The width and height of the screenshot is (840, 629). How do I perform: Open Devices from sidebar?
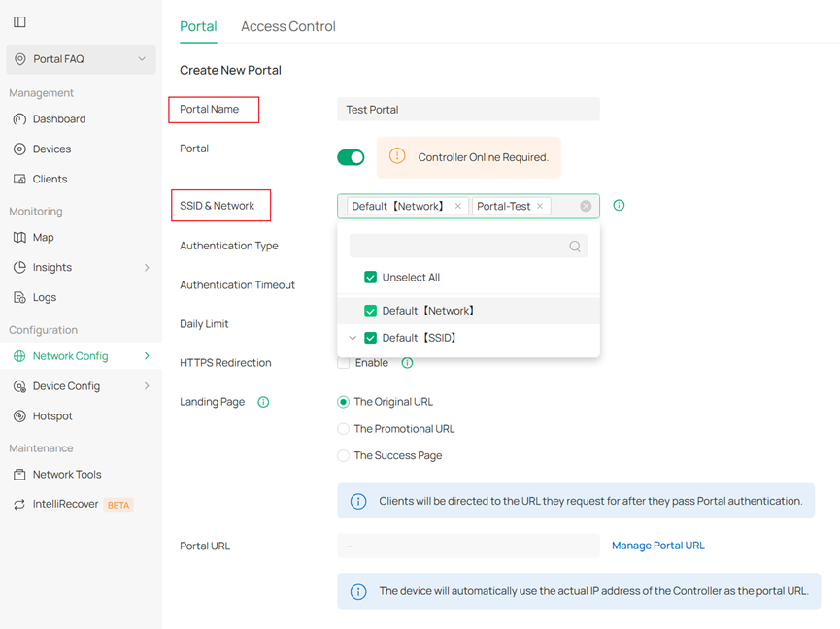coord(51,149)
